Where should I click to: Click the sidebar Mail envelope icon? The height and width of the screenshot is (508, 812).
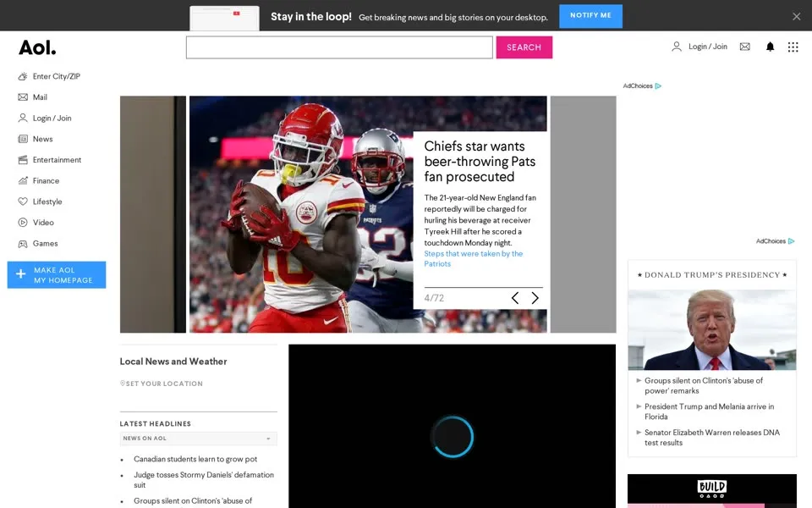click(x=23, y=97)
